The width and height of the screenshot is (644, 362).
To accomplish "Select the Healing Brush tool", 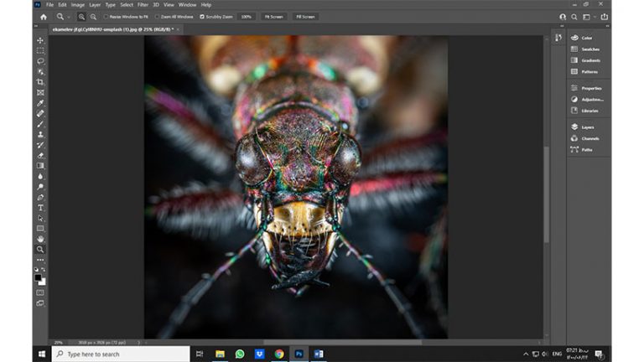I will point(40,114).
